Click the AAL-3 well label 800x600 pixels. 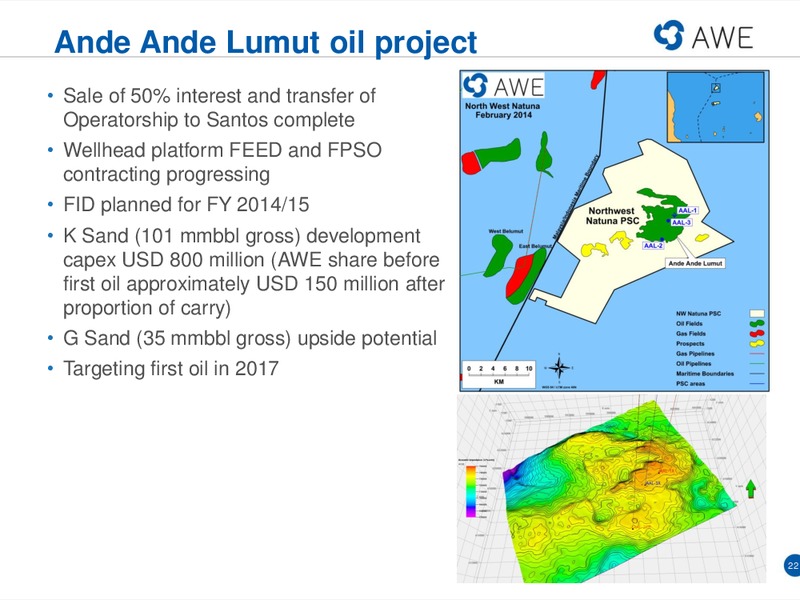point(681,222)
